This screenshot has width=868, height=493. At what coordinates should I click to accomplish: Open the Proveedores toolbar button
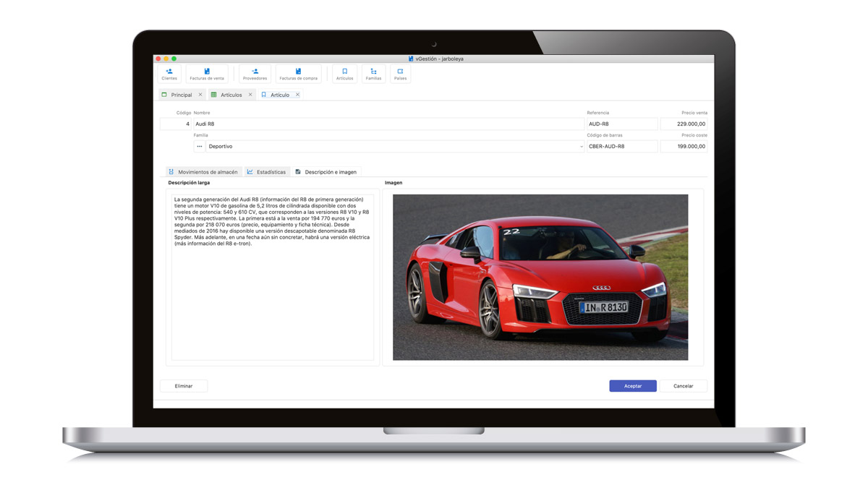tap(255, 74)
